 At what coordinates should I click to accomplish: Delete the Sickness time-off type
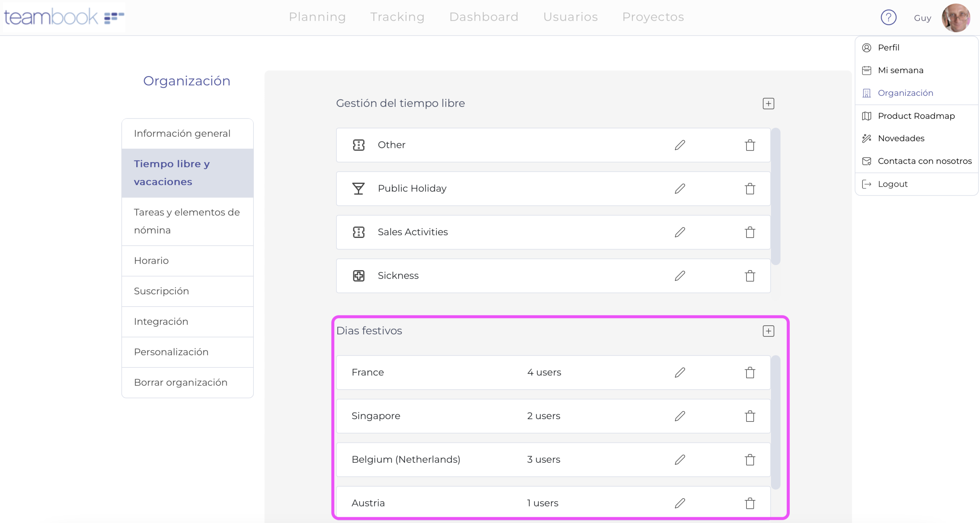(x=750, y=276)
